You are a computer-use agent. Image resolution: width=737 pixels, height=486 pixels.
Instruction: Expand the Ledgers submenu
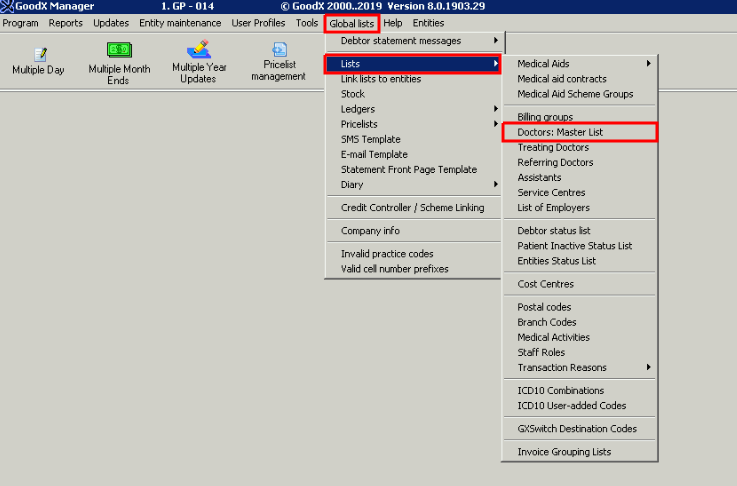click(x=414, y=109)
